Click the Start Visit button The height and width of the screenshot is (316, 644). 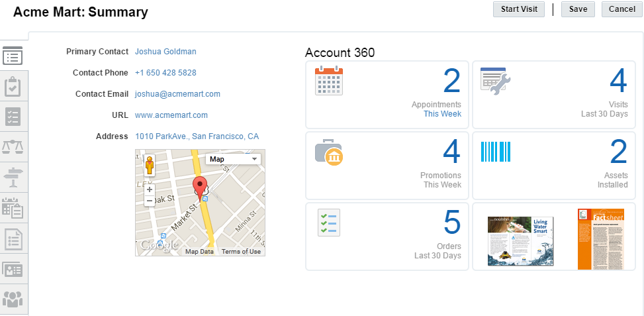pyautogui.click(x=519, y=9)
